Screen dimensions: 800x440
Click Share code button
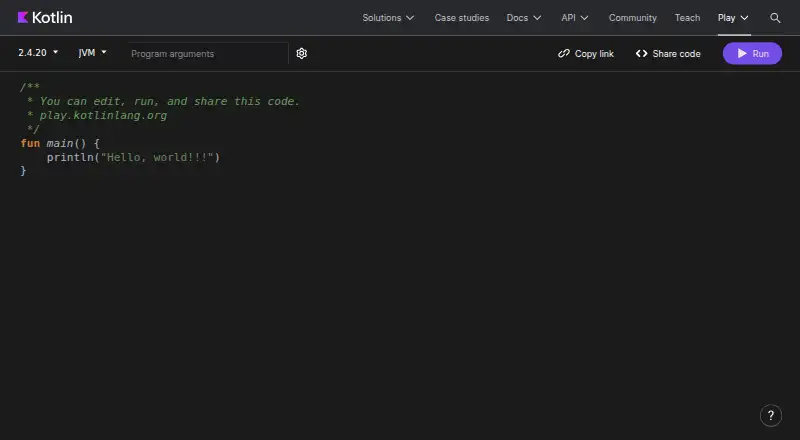coord(668,54)
